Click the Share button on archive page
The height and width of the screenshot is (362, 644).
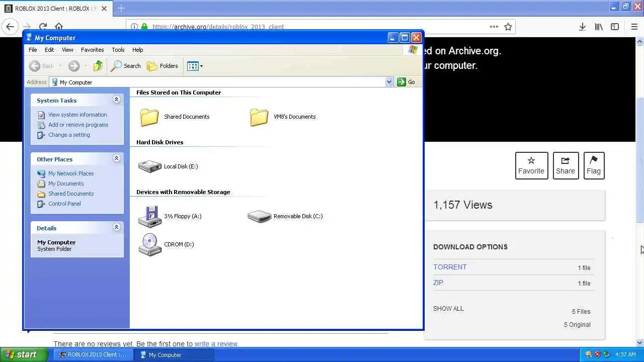click(566, 165)
